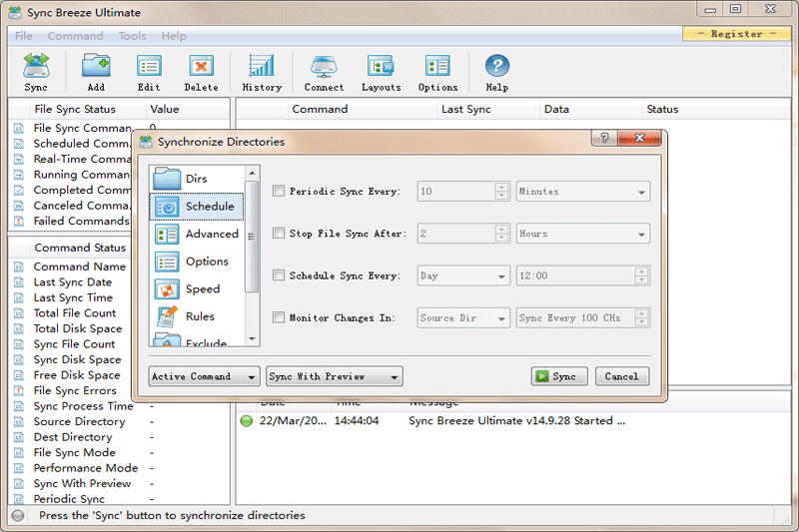Select the Rules page icon

(167, 316)
